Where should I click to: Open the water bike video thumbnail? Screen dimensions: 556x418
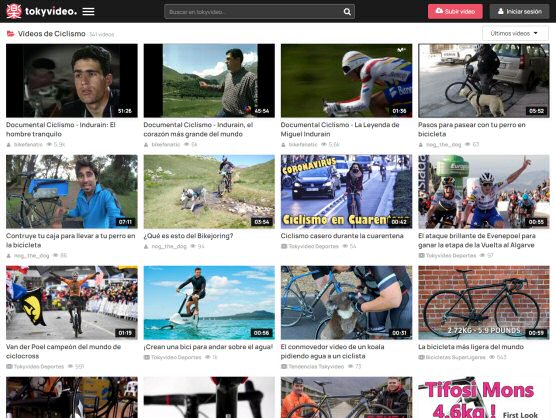(209, 302)
